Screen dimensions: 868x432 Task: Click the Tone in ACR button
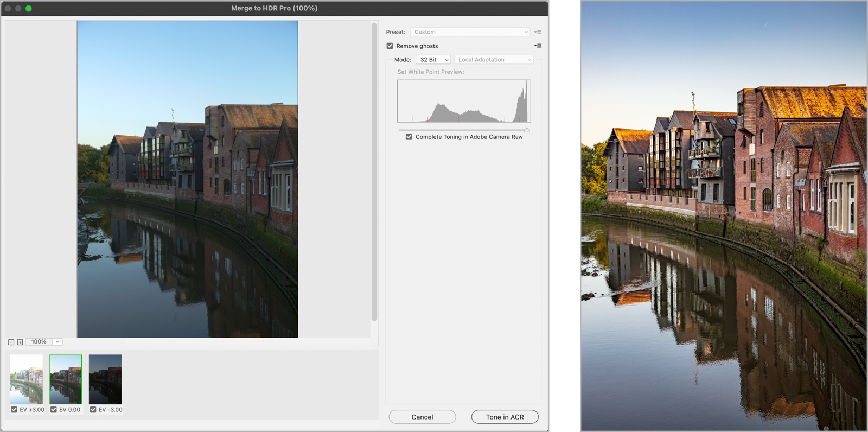coord(505,417)
